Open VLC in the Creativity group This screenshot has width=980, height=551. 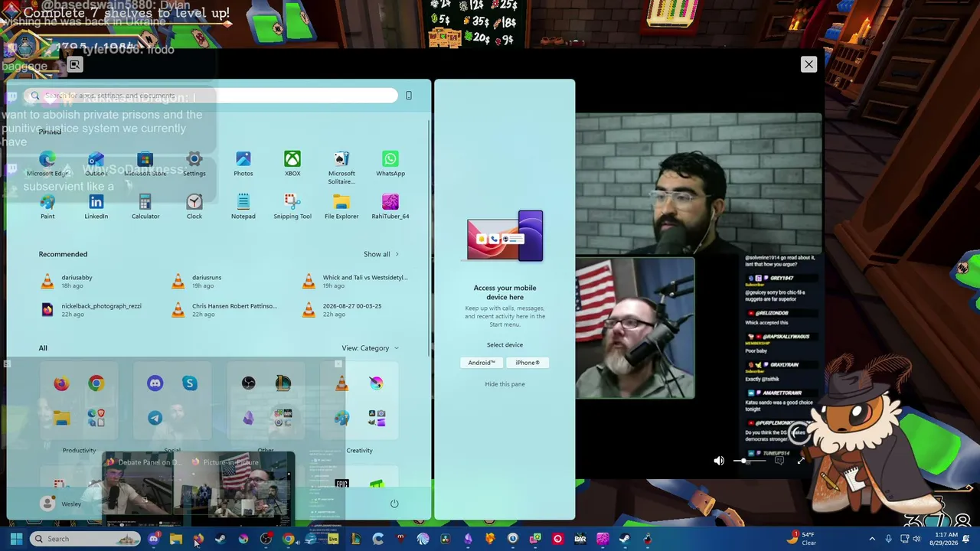point(341,383)
